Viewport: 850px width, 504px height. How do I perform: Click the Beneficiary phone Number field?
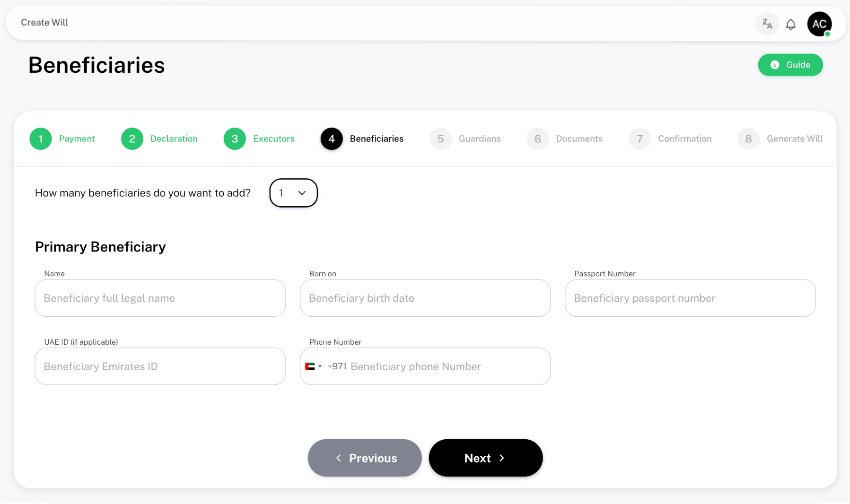click(447, 366)
